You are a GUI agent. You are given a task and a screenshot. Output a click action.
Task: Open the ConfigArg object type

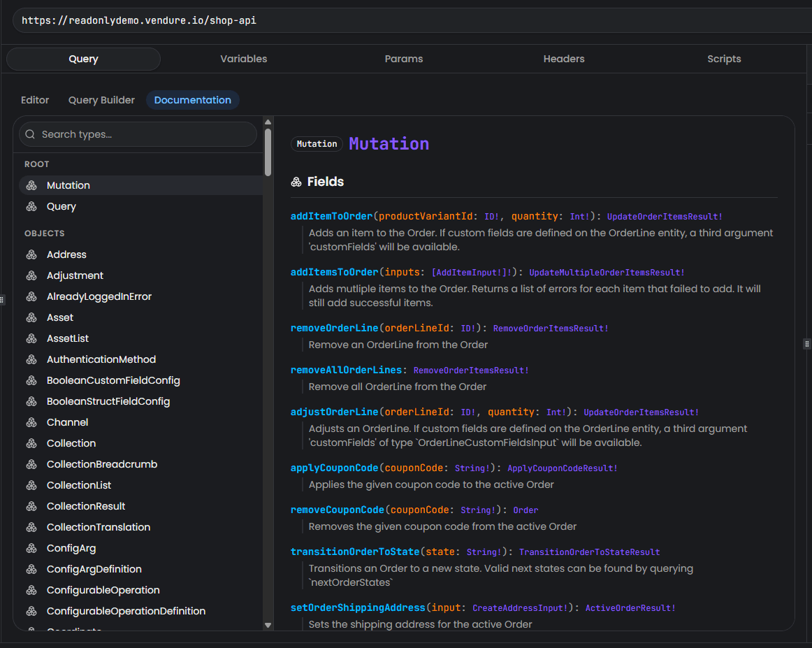(x=141, y=549)
